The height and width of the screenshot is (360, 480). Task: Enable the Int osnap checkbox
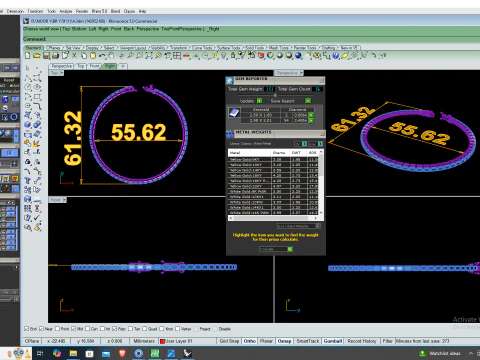pyautogui.click(x=102, y=329)
